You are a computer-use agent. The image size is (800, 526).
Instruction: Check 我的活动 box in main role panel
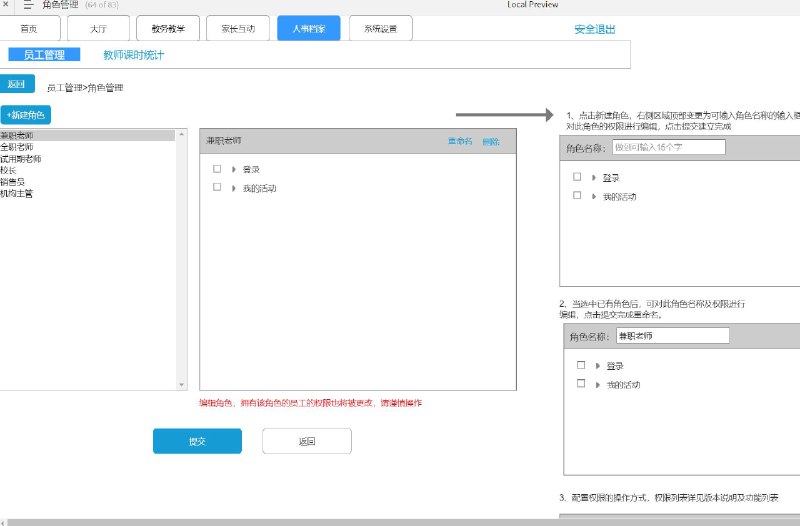click(217, 187)
